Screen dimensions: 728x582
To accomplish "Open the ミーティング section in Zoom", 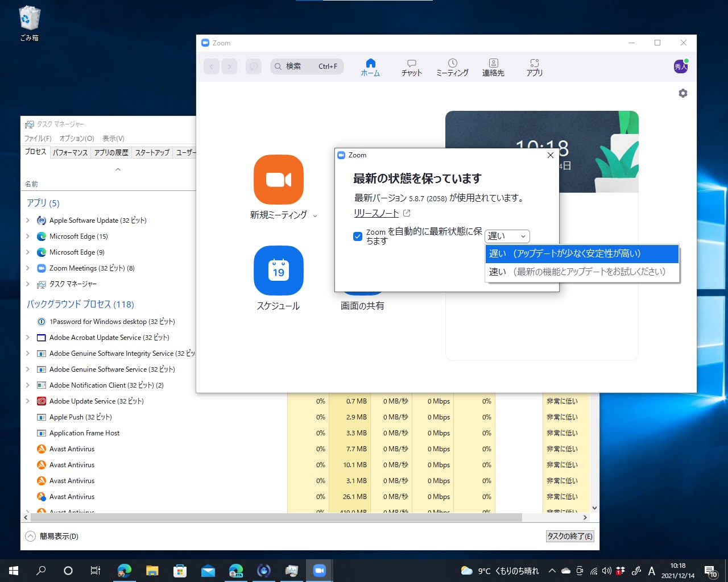I will [x=452, y=67].
